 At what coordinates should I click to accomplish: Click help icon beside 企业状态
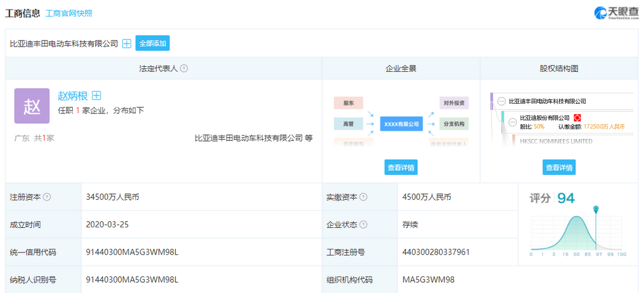pyautogui.click(x=364, y=225)
